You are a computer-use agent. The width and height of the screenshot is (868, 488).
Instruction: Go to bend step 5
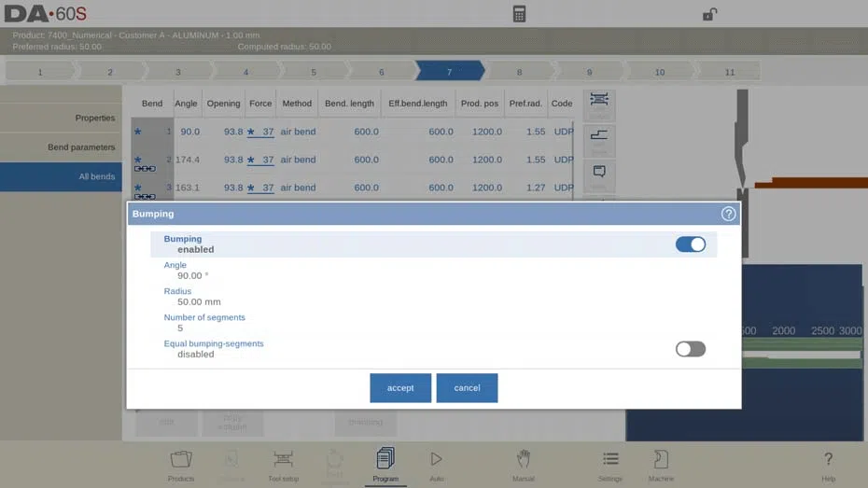point(314,72)
